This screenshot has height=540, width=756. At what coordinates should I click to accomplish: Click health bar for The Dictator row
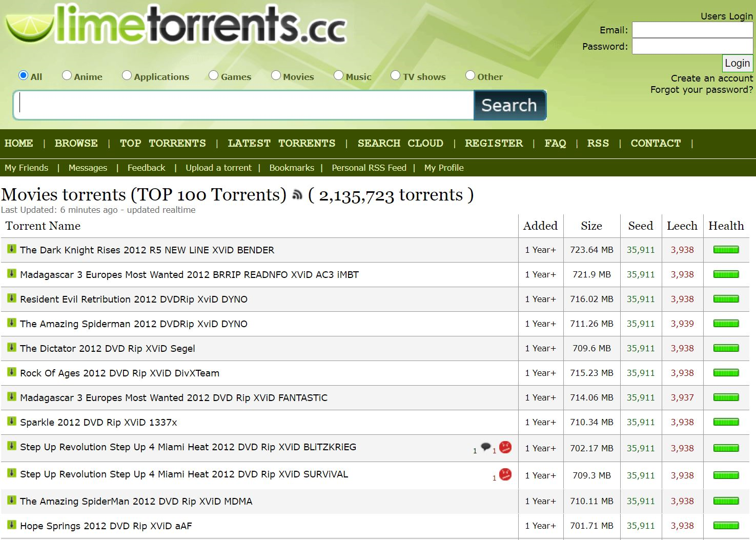726,348
